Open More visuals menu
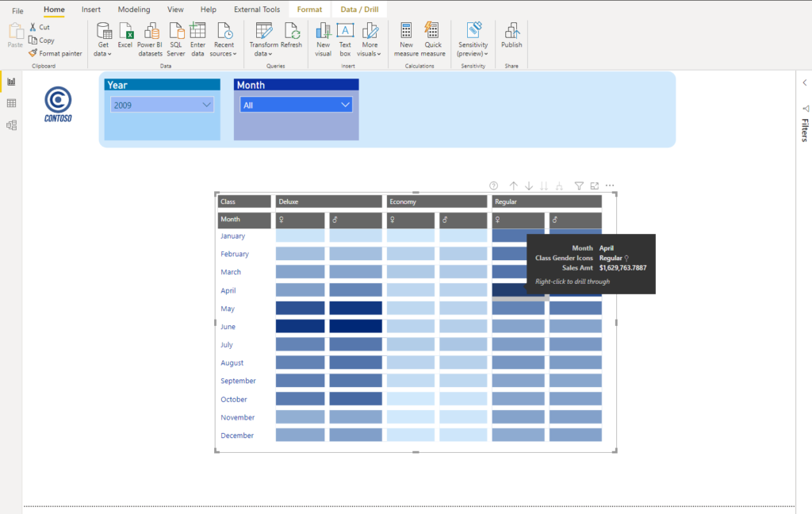Screen dimensions: 812x514 point(370,40)
